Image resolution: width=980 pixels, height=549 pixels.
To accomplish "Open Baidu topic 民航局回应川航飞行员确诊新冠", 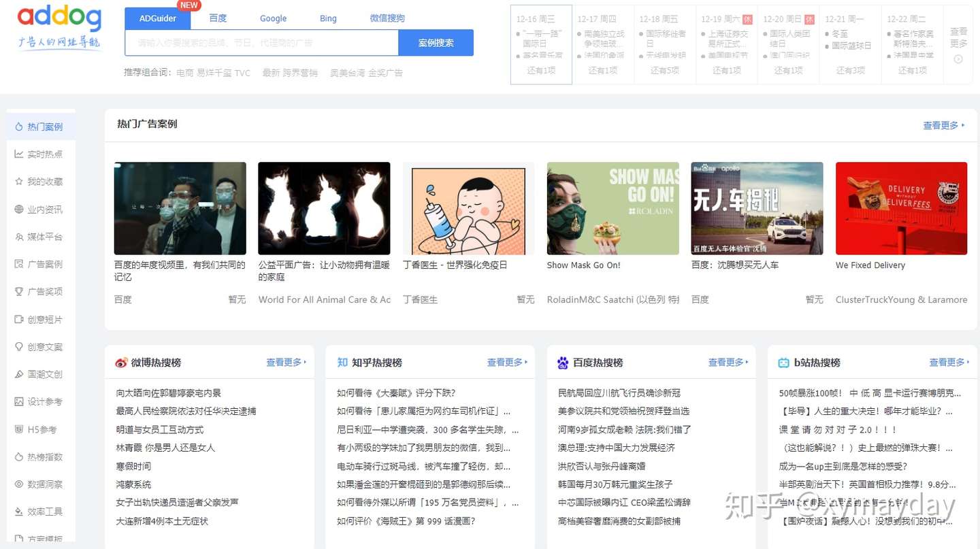I will [619, 393].
